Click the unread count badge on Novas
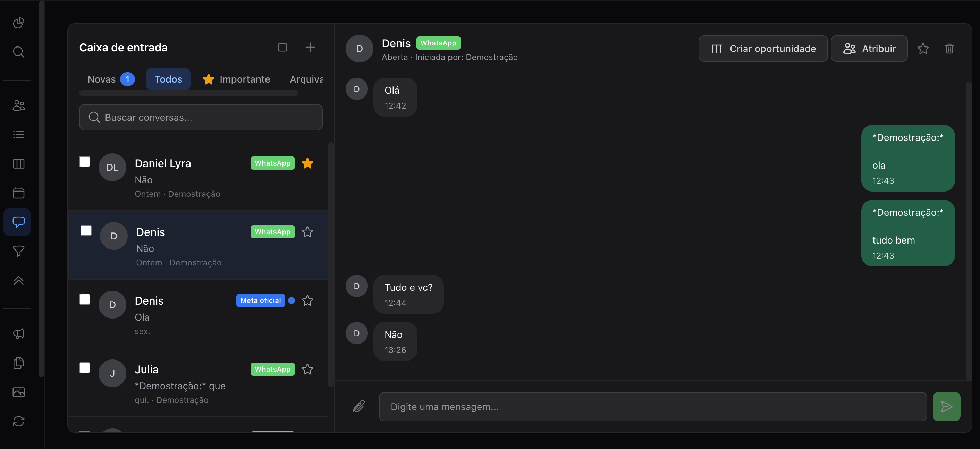The image size is (980, 449). pos(127,79)
